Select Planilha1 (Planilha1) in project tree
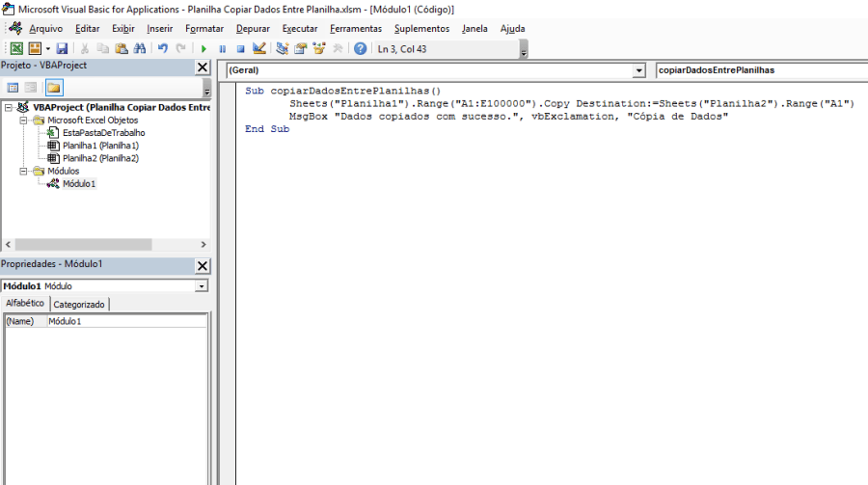 pyautogui.click(x=100, y=146)
